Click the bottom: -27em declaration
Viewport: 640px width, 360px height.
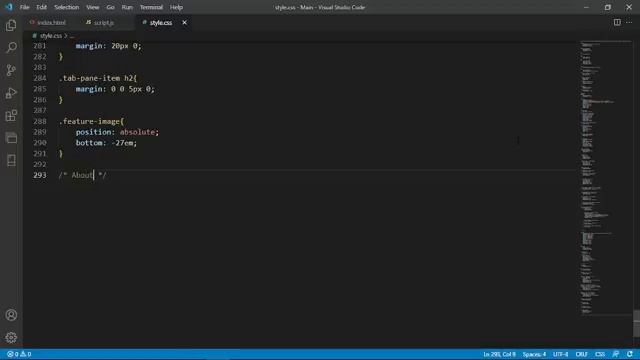tap(106, 143)
